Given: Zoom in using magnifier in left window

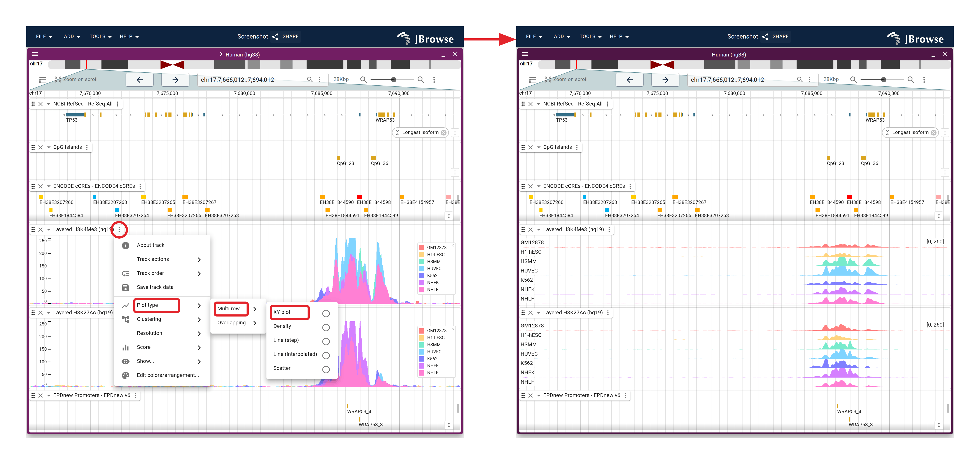Looking at the screenshot, I should pos(420,79).
